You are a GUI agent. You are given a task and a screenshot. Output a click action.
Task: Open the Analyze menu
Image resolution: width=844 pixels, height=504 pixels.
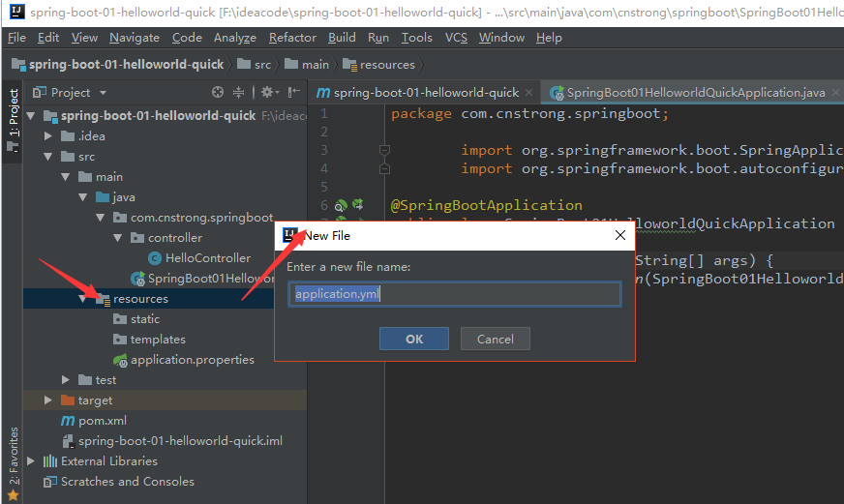pyautogui.click(x=235, y=38)
